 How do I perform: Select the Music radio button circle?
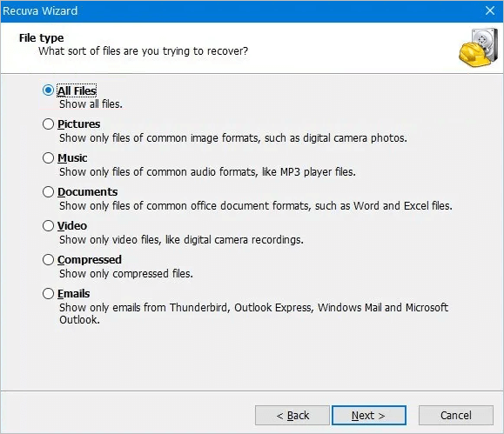click(48, 157)
